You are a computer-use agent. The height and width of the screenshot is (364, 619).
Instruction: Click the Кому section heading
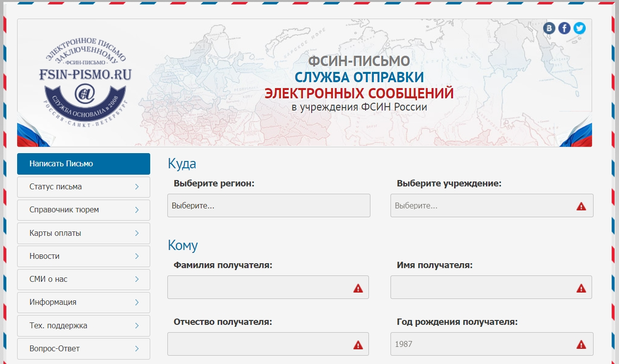click(x=183, y=245)
